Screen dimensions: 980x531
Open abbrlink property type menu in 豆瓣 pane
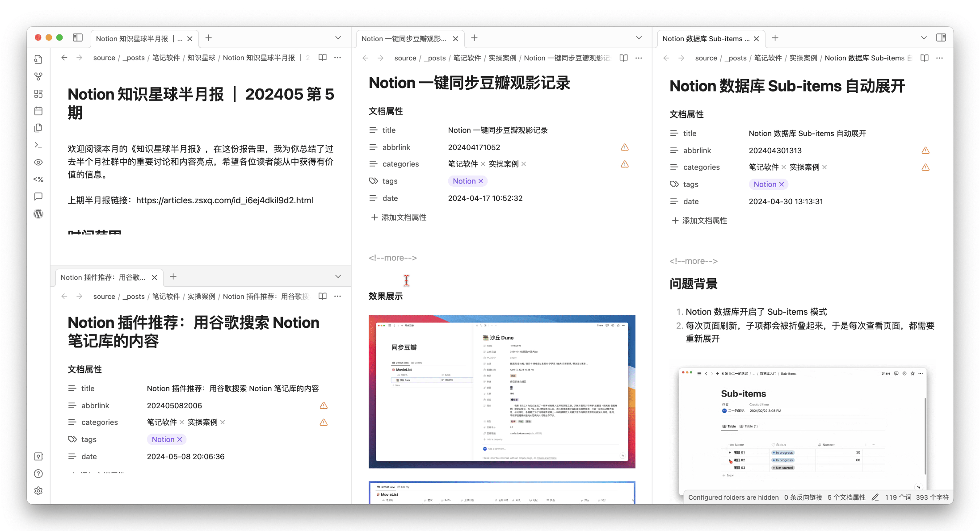373,147
